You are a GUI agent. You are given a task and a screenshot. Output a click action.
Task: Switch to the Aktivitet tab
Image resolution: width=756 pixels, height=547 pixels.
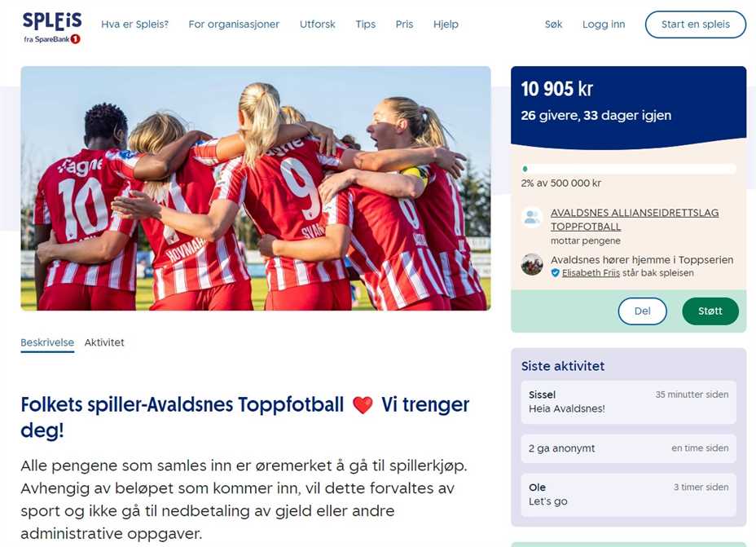[104, 342]
